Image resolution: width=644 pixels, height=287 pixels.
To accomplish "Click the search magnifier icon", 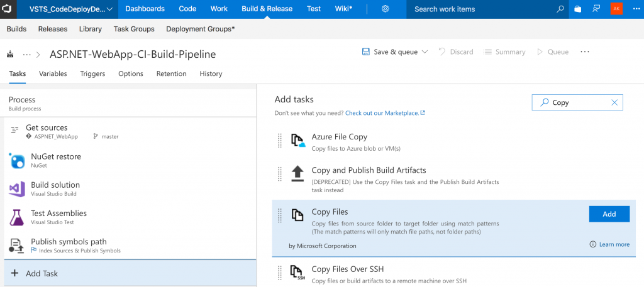I will [x=560, y=9].
